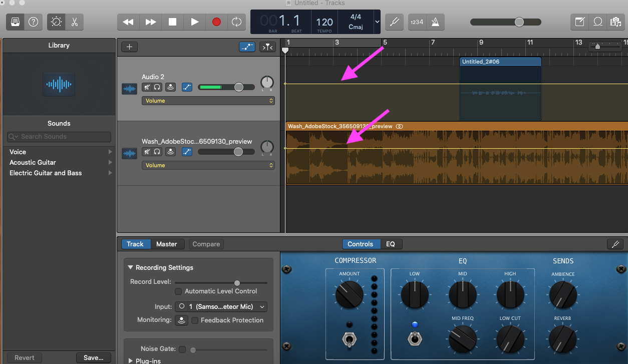Toggle automation on the Audio 2 track

(x=187, y=87)
